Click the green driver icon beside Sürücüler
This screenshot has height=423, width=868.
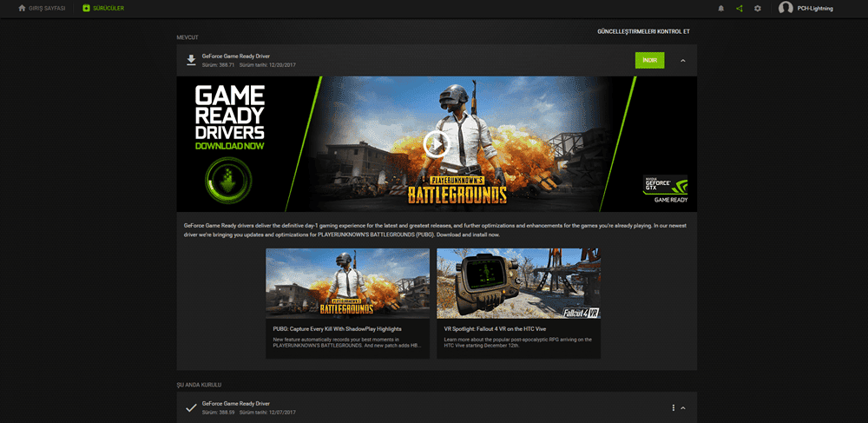[86, 9]
